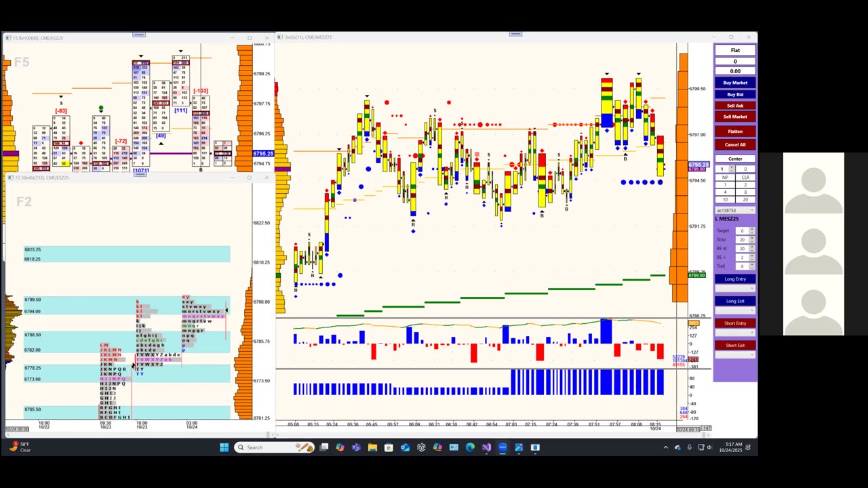Viewport: 868px width, 488px height.
Task: Open dropdown below Long Entry
Action: pos(735,289)
